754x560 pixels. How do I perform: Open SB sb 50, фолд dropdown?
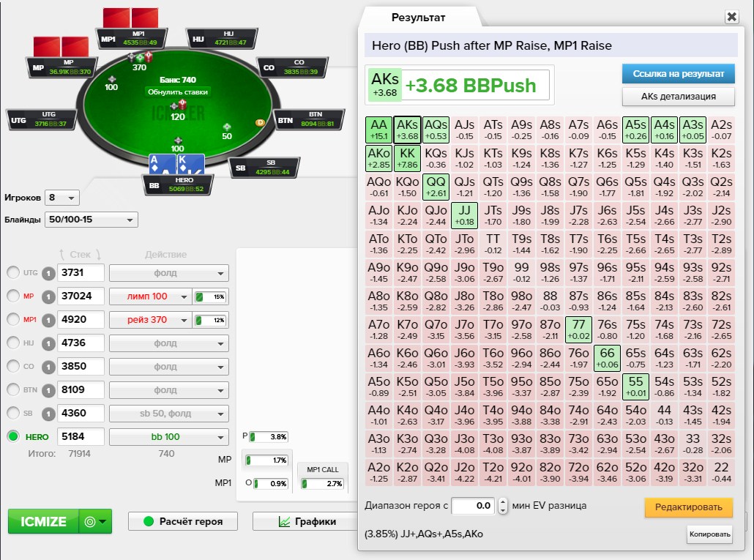pyautogui.click(x=169, y=414)
